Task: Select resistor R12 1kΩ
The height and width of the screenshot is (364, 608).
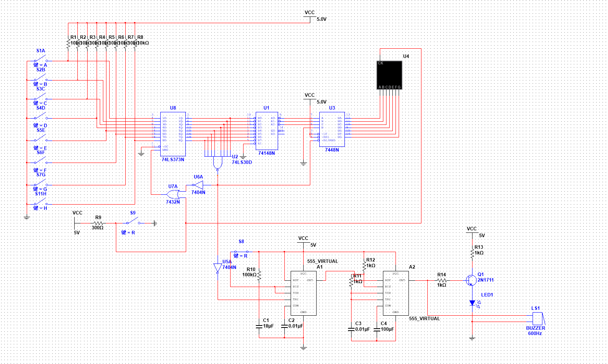Action: 364,266
